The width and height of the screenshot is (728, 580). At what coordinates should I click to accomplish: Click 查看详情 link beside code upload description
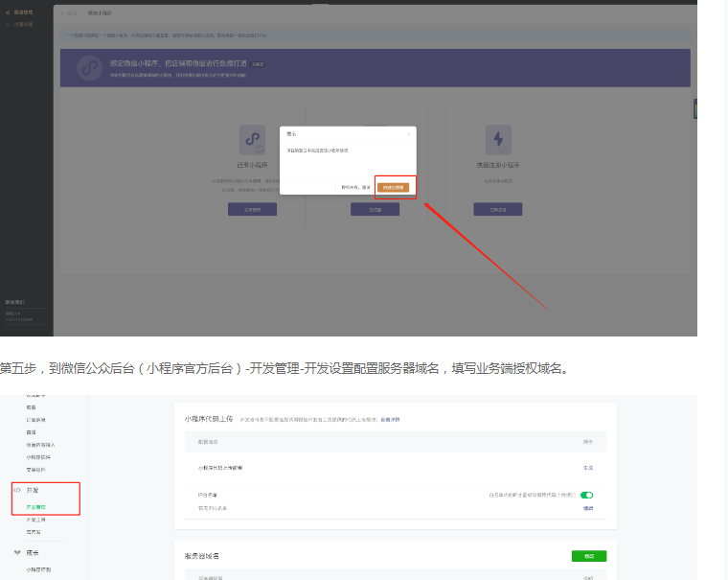390,420
